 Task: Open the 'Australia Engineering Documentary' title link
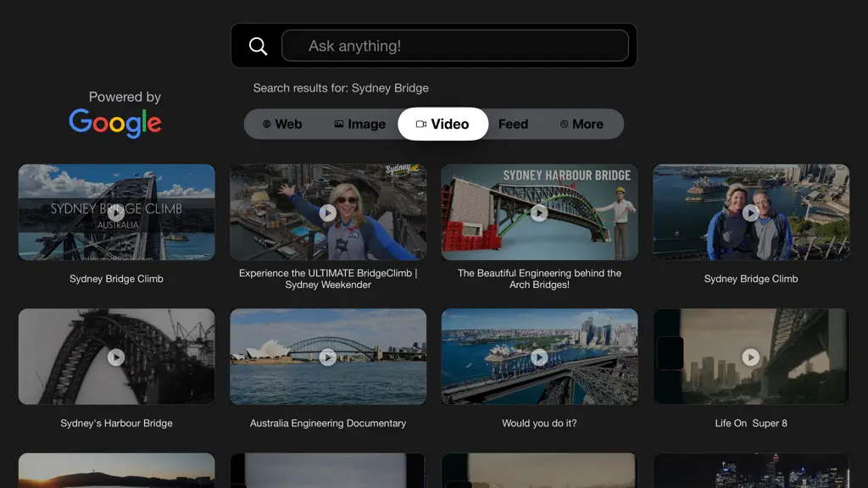[x=328, y=424]
